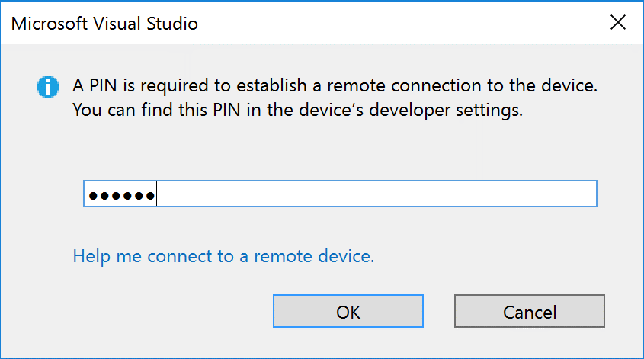Focus the PIN entry field

coord(340,194)
